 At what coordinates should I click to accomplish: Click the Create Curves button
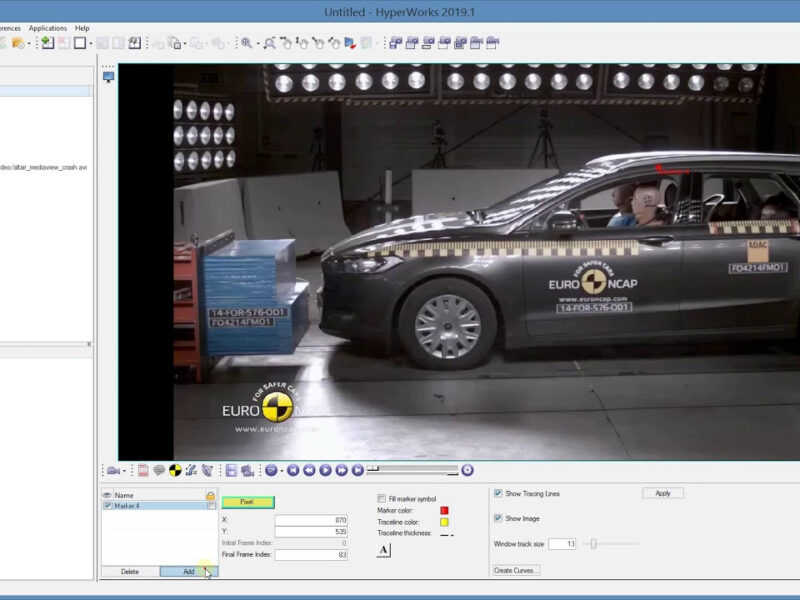click(516, 570)
